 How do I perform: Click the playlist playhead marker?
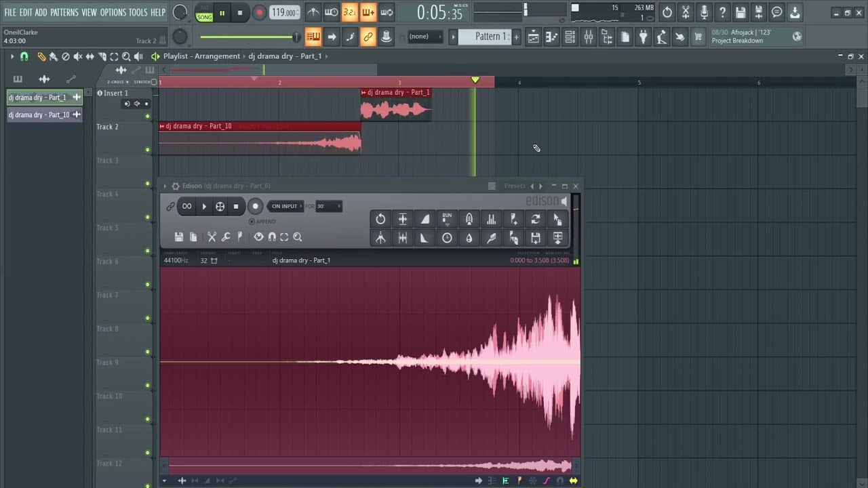pos(475,80)
